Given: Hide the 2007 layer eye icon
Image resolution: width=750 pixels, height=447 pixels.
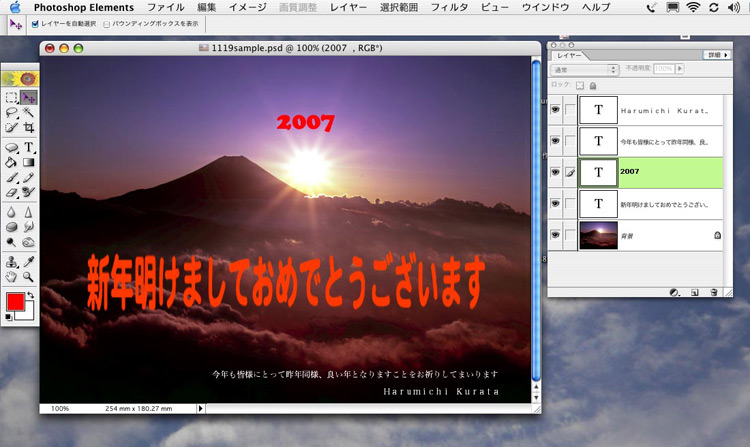Looking at the screenshot, I should tap(555, 172).
